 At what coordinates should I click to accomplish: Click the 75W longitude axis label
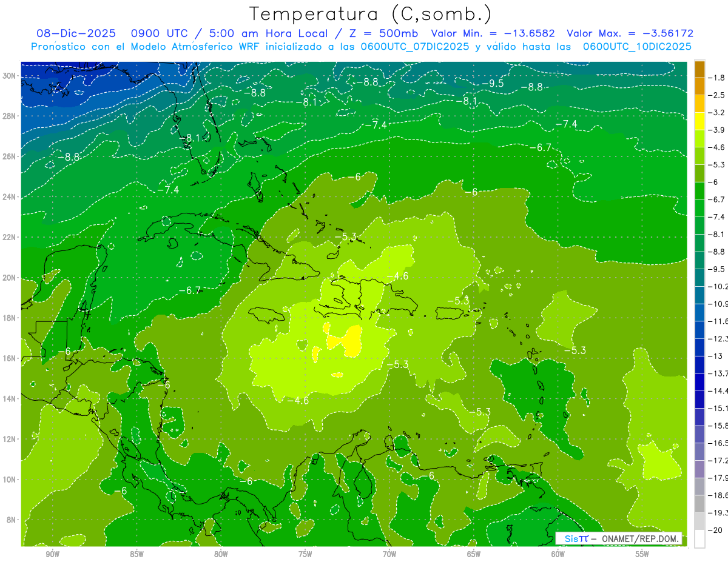[x=305, y=554]
